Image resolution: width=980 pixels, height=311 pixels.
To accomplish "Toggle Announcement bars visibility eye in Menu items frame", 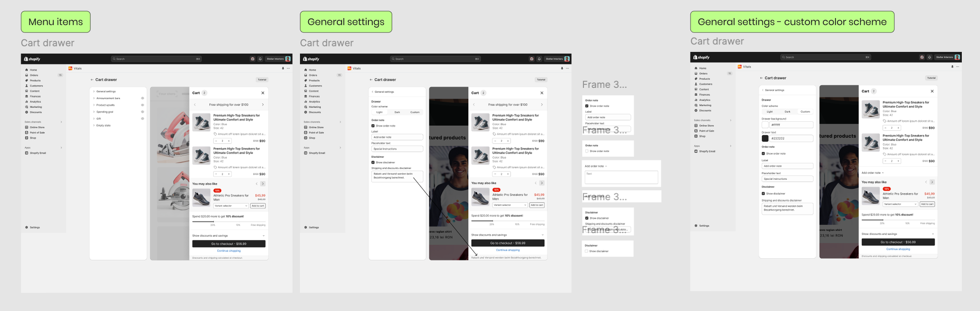I will [143, 98].
